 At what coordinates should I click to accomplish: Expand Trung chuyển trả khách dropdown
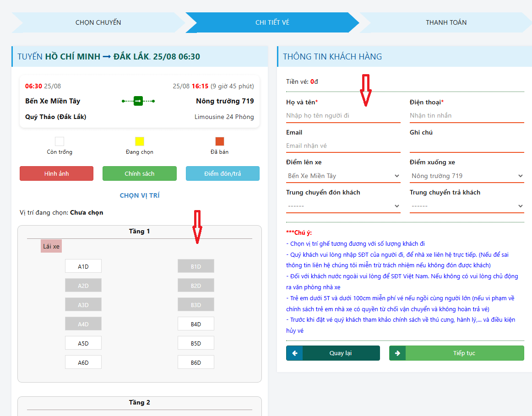[467, 206]
